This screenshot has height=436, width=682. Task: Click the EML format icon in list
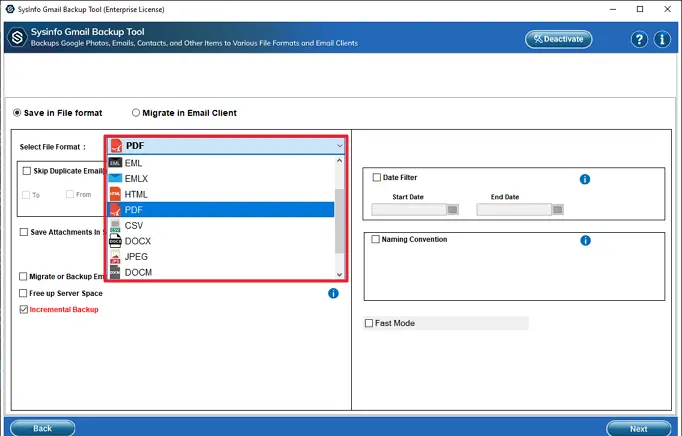point(115,163)
